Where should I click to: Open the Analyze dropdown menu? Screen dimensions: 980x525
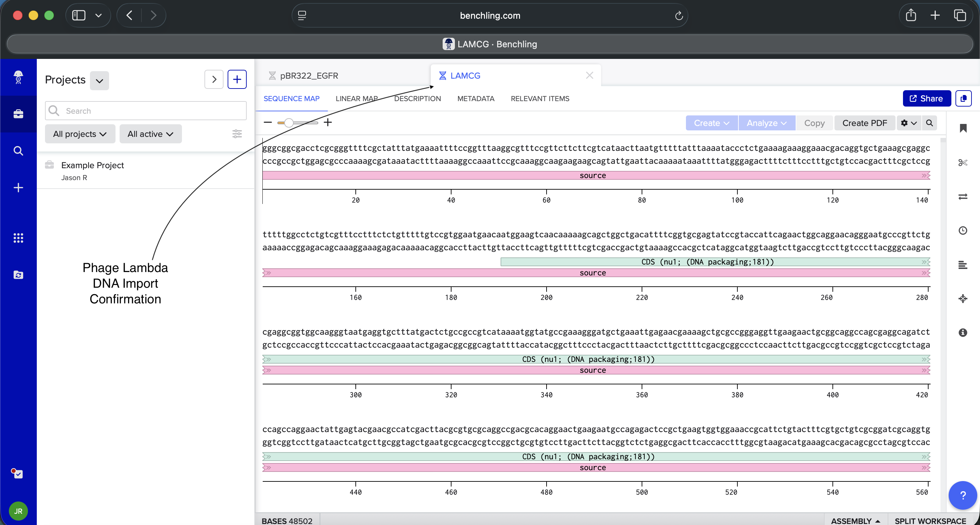(766, 123)
